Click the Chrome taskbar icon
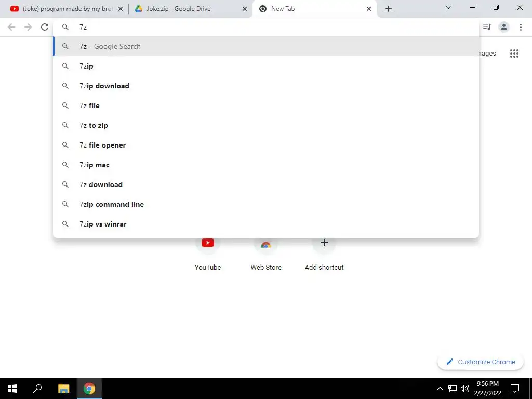The image size is (532, 399). point(89,389)
